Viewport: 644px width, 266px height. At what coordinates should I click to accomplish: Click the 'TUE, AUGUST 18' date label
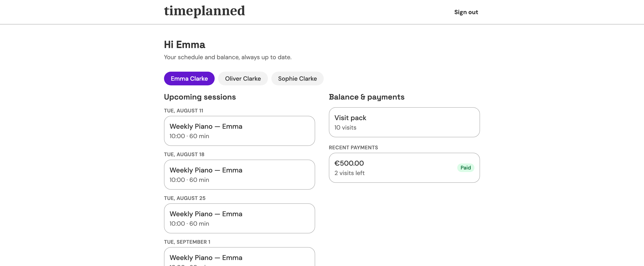tap(184, 154)
